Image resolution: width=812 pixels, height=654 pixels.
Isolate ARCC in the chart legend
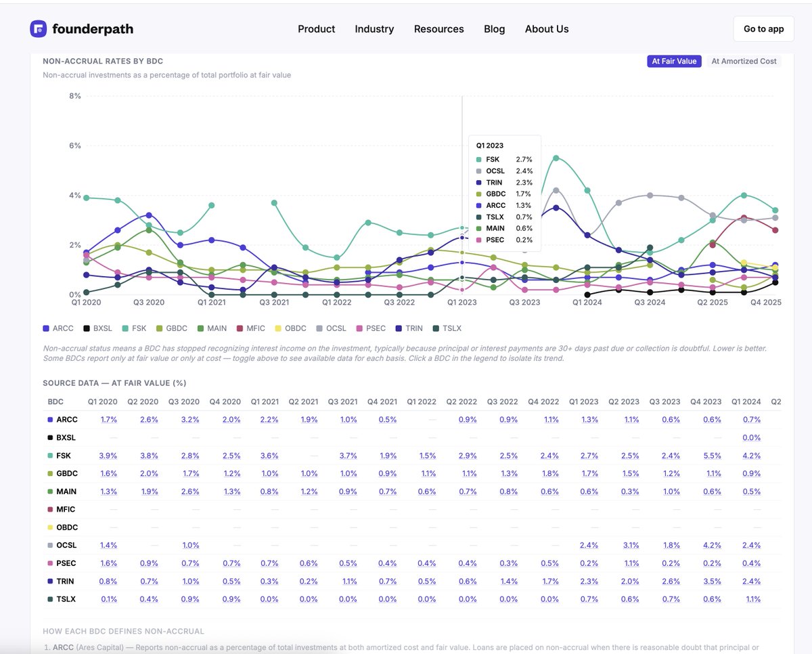58,328
